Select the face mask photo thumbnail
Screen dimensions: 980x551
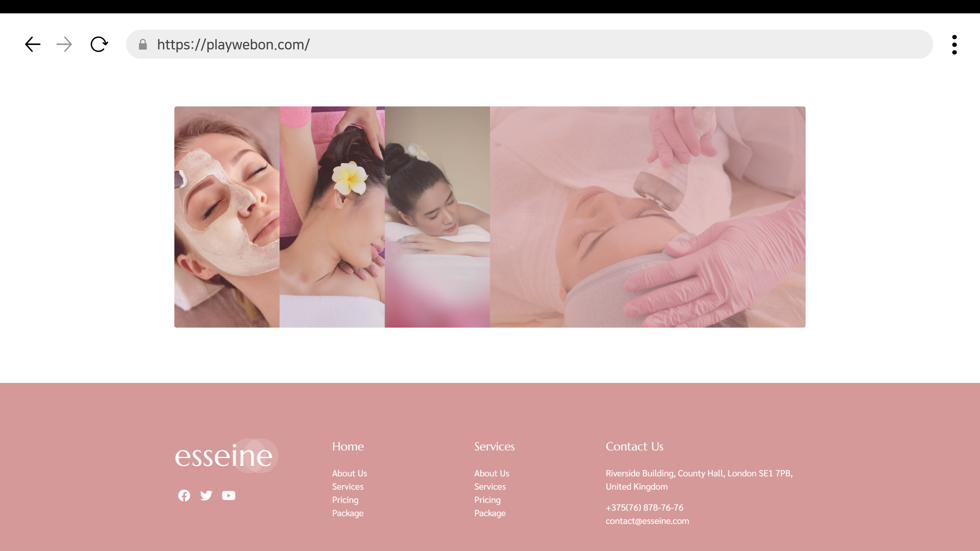pyautogui.click(x=227, y=217)
